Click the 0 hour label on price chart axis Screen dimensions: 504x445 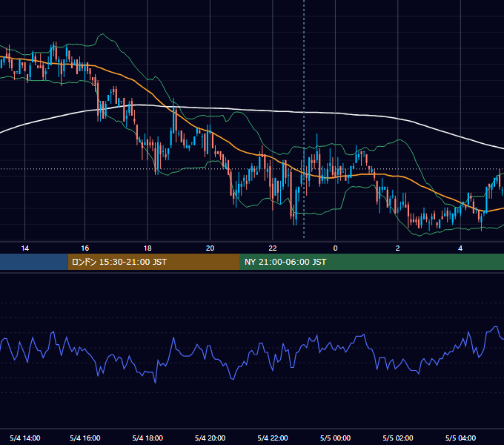335,248
